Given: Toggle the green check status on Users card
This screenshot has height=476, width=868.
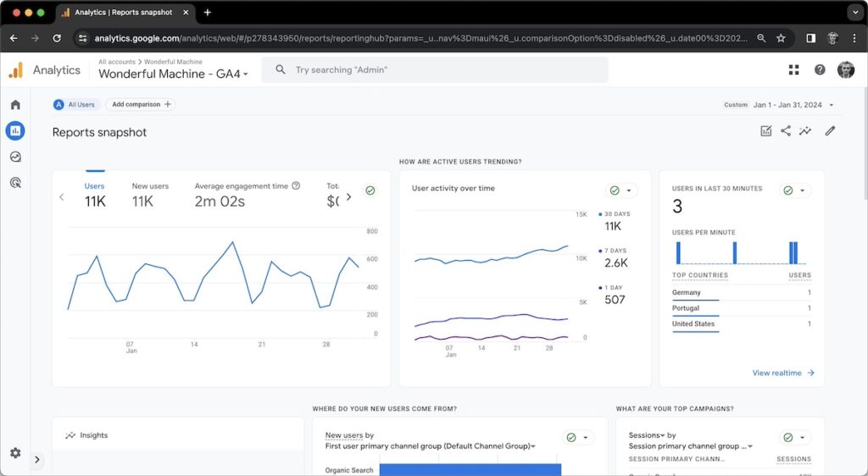Looking at the screenshot, I should [370, 191].
